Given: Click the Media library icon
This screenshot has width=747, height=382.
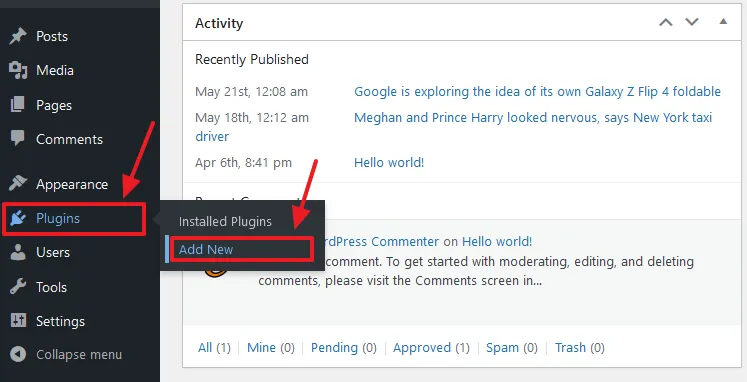Looking at the screenshot, I should pos(18,70).
